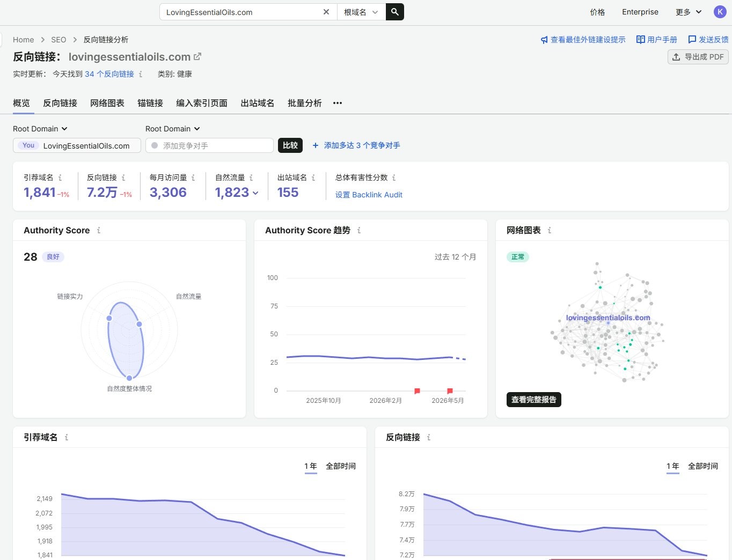This screenshot has width=732, height=560.
Task: Open the 出站域名 tab
Action: point(258,103)
